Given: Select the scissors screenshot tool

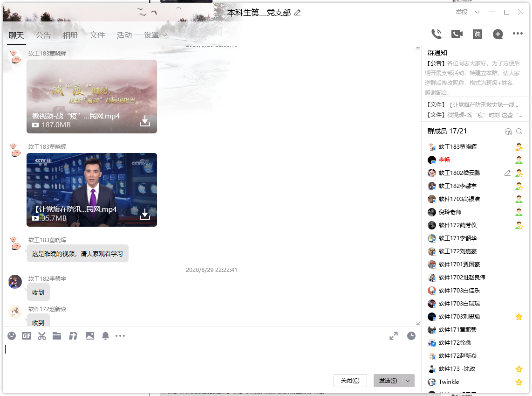Looking at the screenshot, I should pyautogui.click(x=42, y=335).
